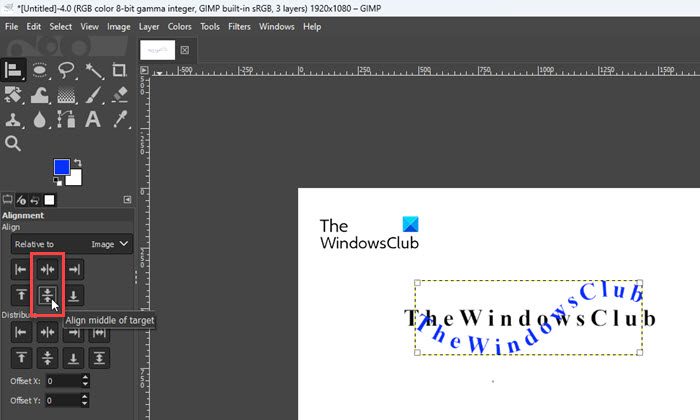Decrease the Offset Y value

point(85,403)
